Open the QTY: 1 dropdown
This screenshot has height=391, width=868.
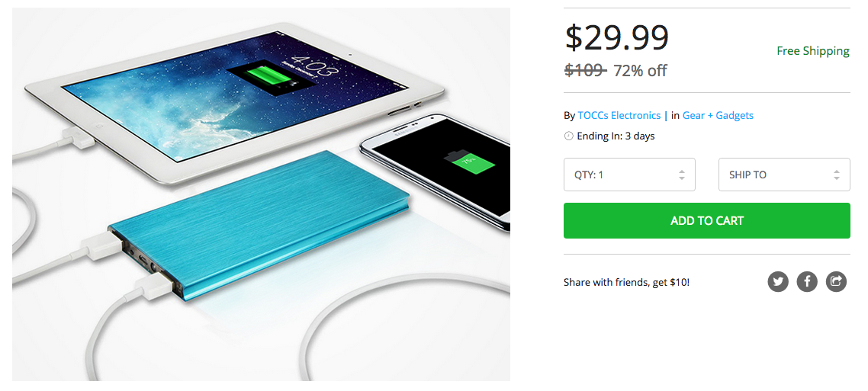(629, 175)
